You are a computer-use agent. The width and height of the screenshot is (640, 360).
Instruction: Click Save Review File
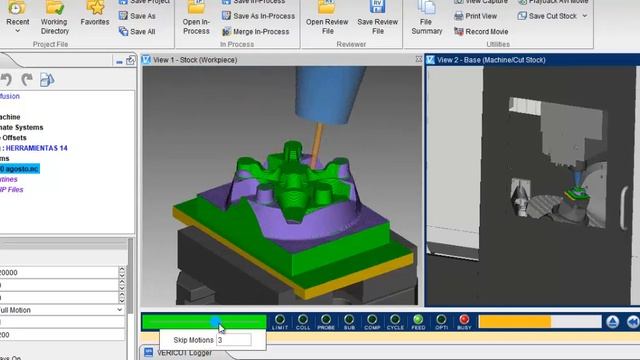tap(378, 18)
